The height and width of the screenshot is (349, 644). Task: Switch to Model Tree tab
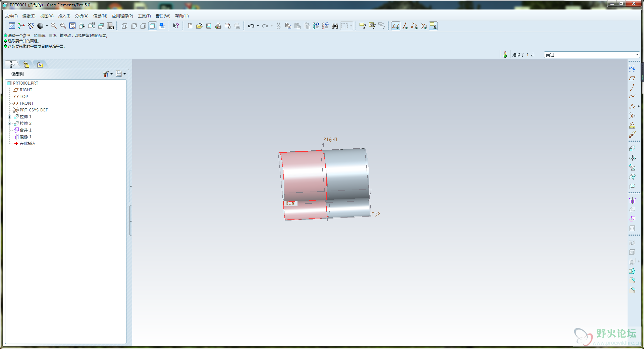(x=12, y=64)
